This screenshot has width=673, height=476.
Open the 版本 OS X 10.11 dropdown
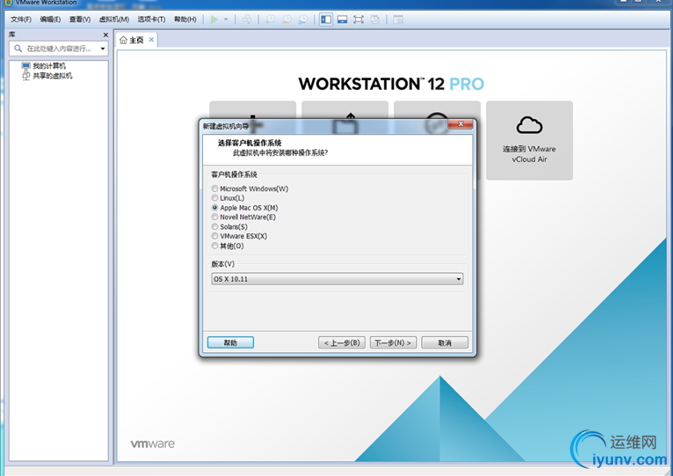coord(337,279)
